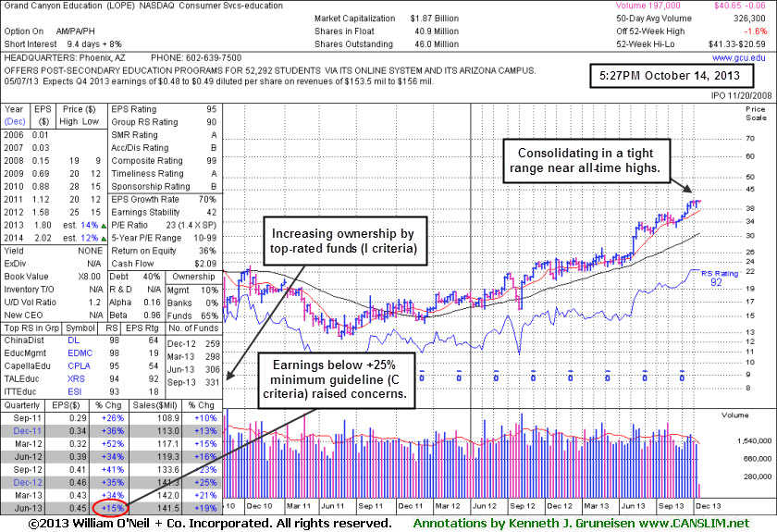The image size is (777, 532).
Task: Click the Sales($Mil) column header
Action: pyautogui.click(x=155, y=405)
